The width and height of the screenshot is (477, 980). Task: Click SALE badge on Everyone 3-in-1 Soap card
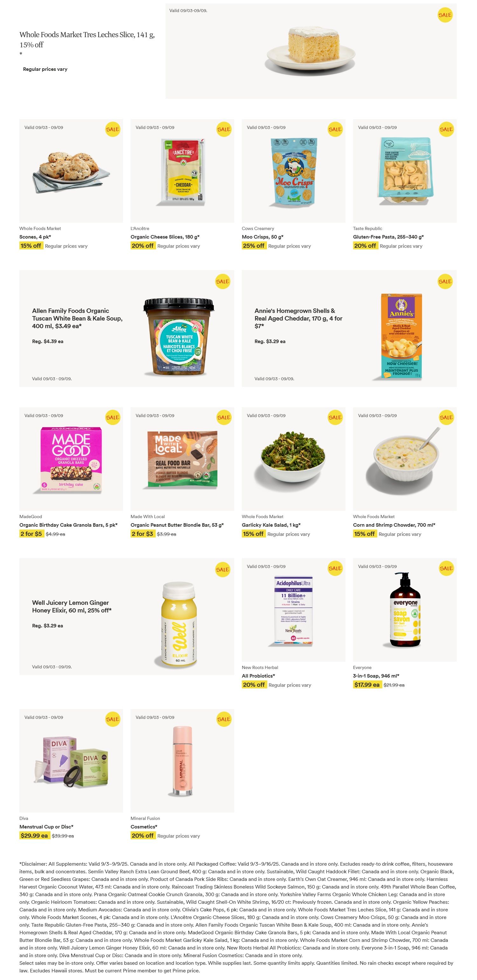pos(446,568)
